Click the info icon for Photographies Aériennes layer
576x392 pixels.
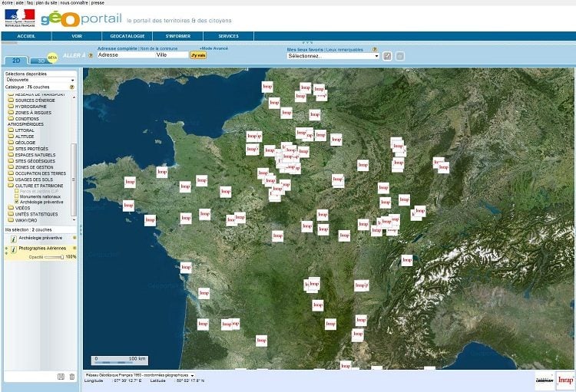tap(14, 250)
